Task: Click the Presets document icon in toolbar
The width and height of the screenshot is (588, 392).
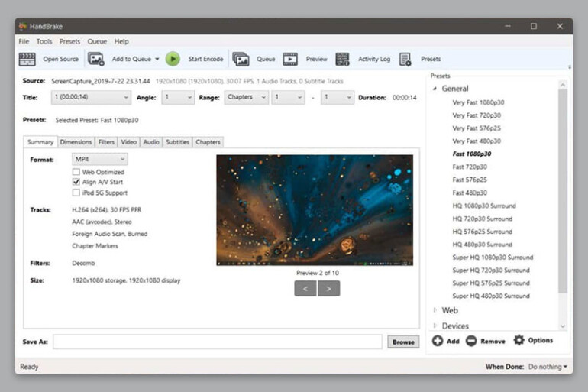Action: (405, 59)
